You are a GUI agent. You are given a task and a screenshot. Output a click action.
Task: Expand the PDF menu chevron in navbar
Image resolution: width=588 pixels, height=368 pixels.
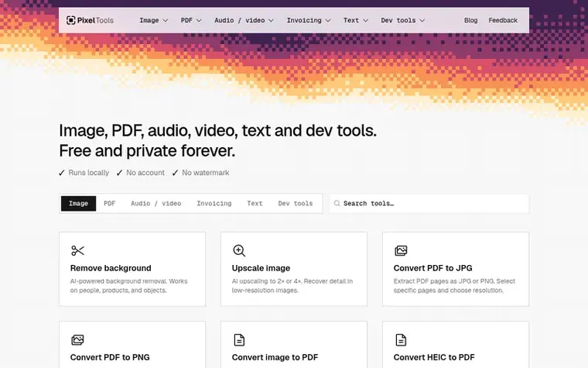coord(199,21)
